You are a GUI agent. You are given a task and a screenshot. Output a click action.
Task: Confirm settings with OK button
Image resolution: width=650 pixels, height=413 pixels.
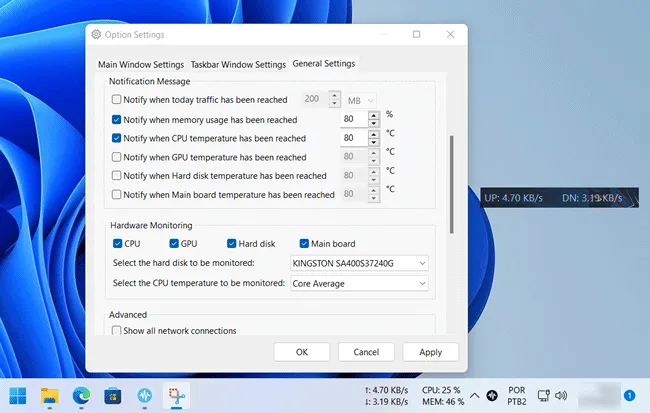coord(302,352)
